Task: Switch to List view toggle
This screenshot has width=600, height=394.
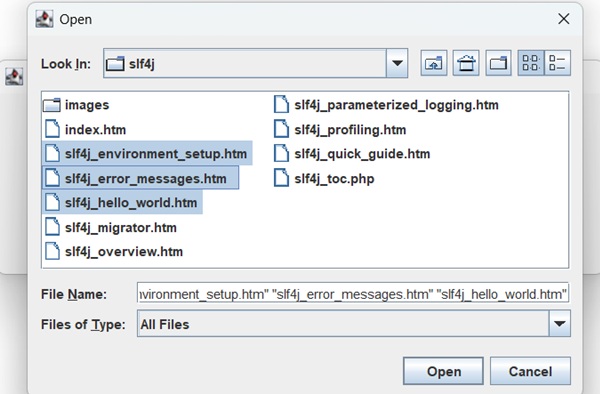Action: click(x=531, y=63)
